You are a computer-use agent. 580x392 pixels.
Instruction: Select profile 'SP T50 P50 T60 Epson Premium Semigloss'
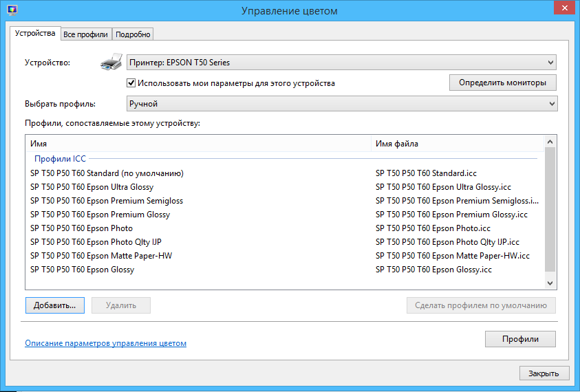point(107,201)
